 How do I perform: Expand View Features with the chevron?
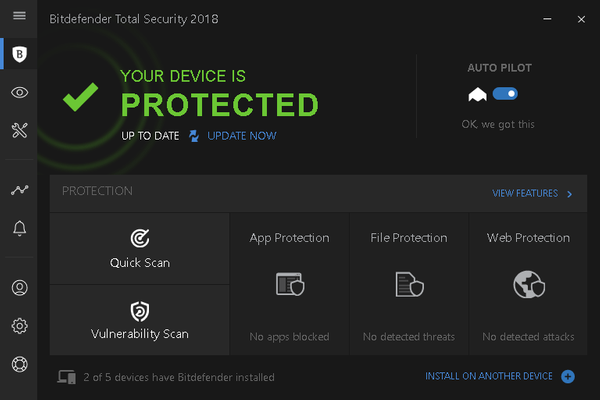point(570,194)
